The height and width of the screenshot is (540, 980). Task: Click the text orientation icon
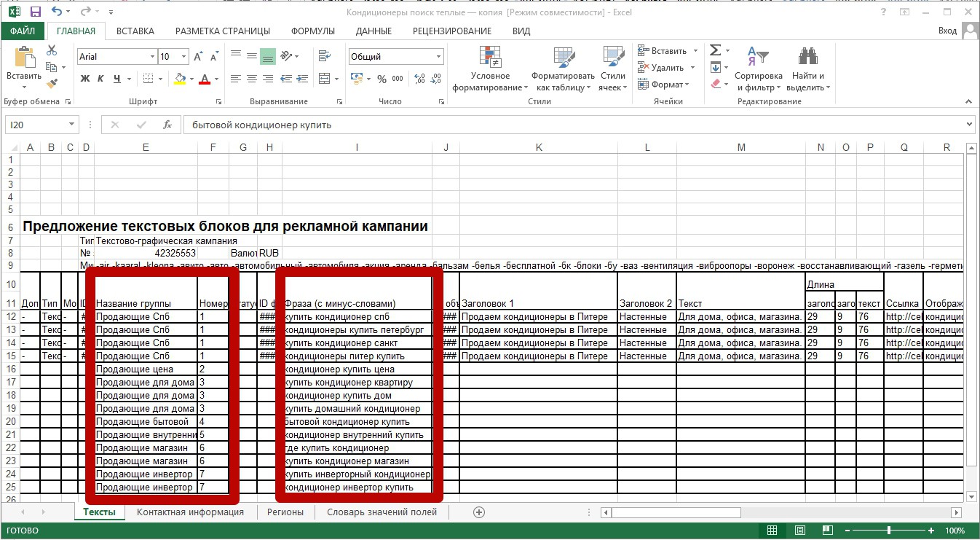click(286, 56)
